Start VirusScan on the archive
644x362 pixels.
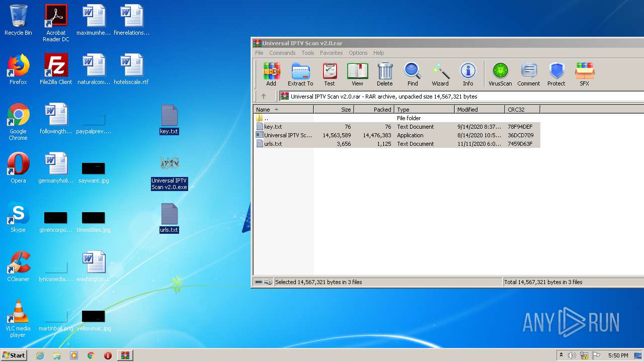click(x=500, y=74)
